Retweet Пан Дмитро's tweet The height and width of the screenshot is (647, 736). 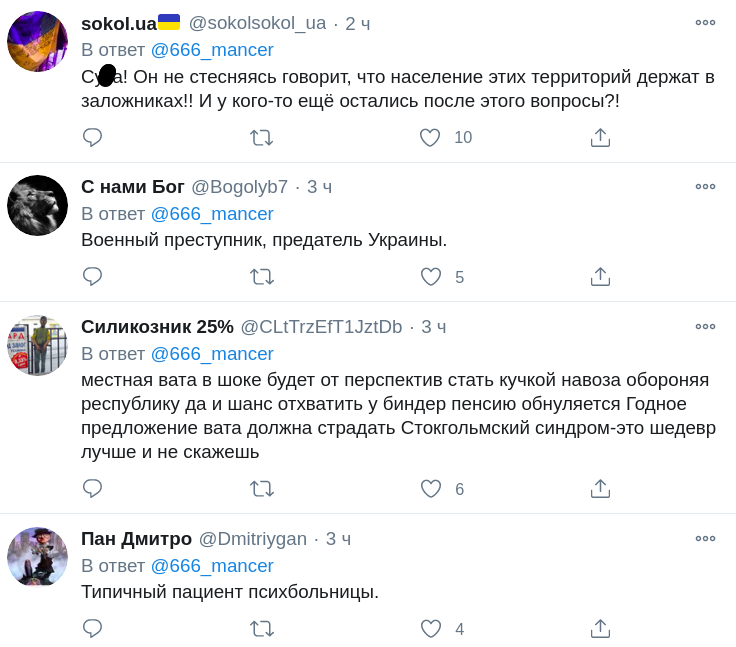(261, 629)
